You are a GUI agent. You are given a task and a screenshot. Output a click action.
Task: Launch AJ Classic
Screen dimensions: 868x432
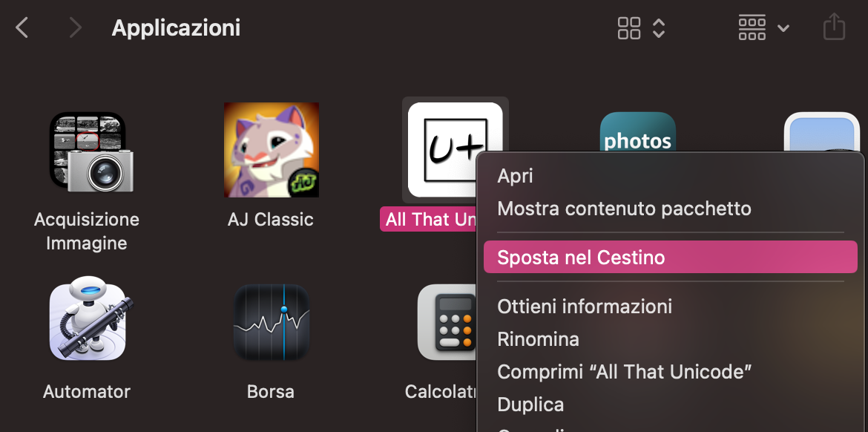click(x=271, y=148)
